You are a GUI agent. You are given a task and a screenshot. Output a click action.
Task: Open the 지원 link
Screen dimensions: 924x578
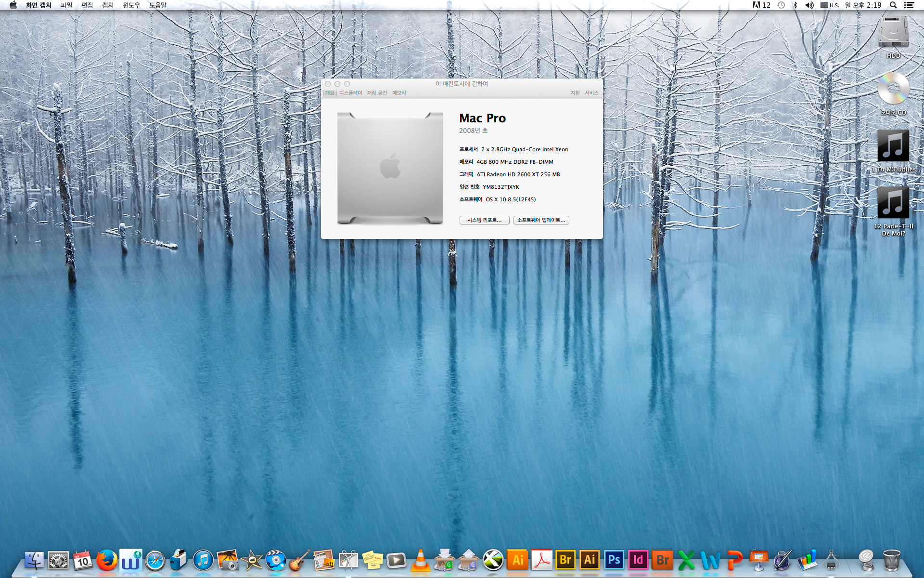tap(575, 93)
